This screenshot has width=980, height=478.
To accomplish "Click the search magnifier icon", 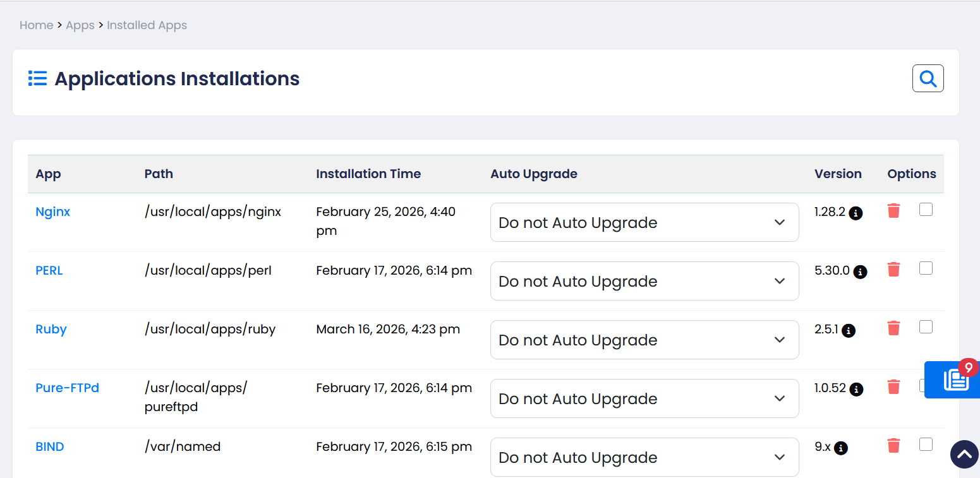I will [x=928, y=78].
